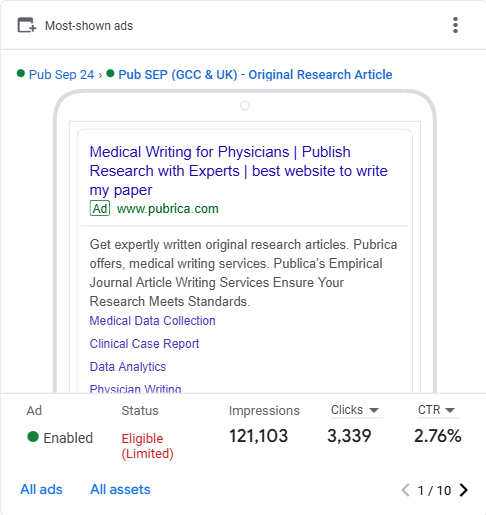Click the clicks value 3,339
This screenshot has width=486, height=515.
pyautogui.click(x=349, y=436)
